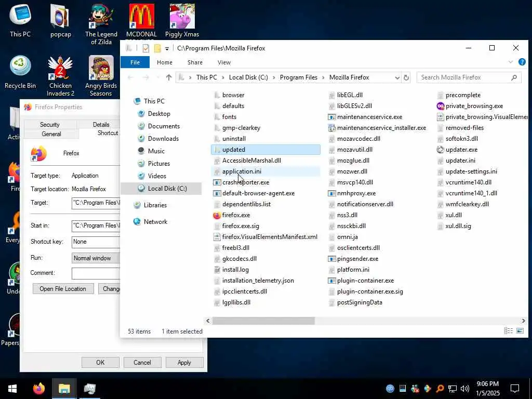The image size is (532, 399).
Task: Open the View ribbon tab
Action: coord(224,62)
